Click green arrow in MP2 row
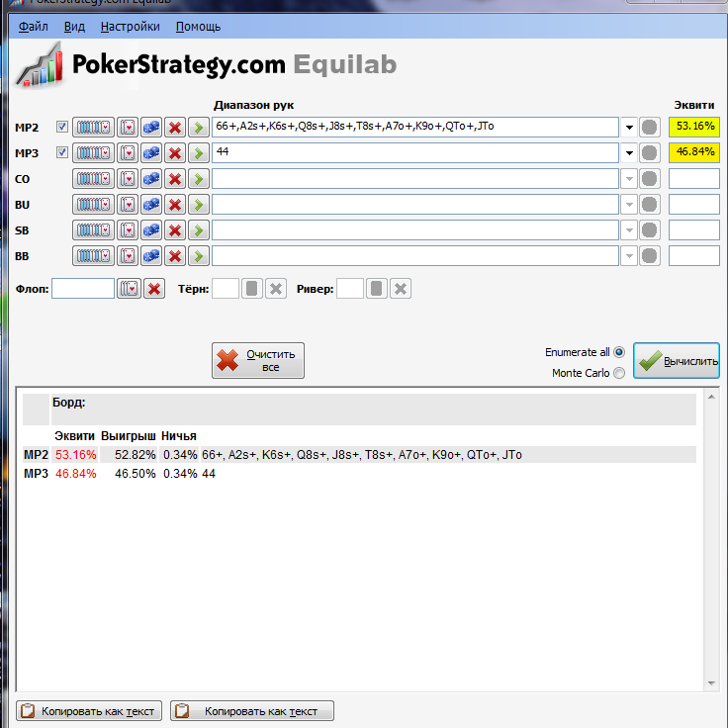Viewport: 728px width, 728px height. click(199, 127)
